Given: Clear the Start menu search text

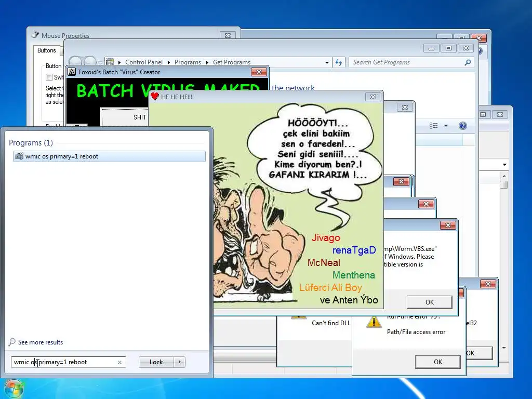Looking at the screenshot, I should (119, 362).
